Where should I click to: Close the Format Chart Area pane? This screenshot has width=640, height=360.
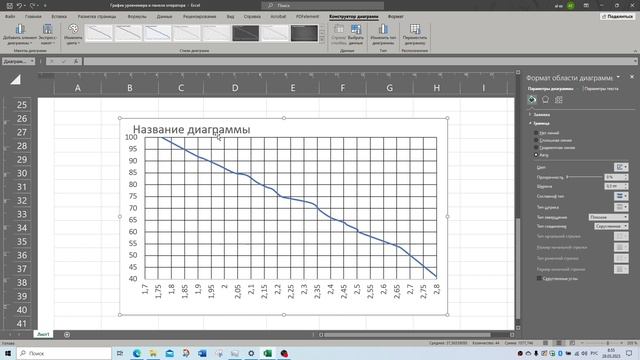(632, 77)
